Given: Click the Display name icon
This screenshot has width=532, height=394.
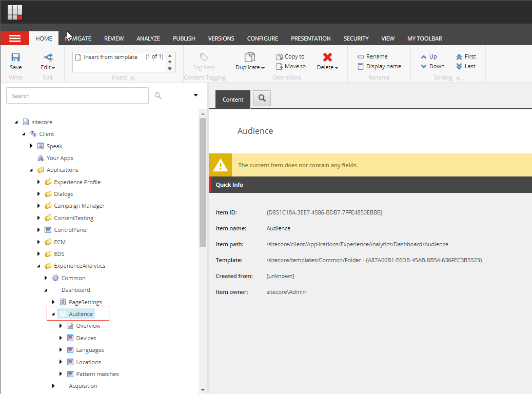Looking at the screenshot, I should (x=361, y=66).
